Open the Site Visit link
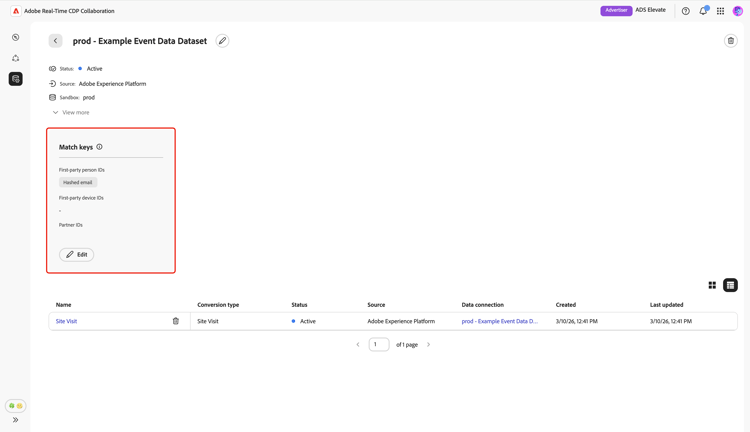750x432 pixels. [66, 321]
